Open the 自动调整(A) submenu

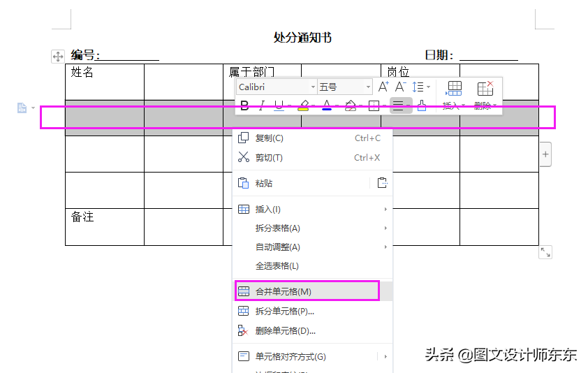click(x=312, y=247)
